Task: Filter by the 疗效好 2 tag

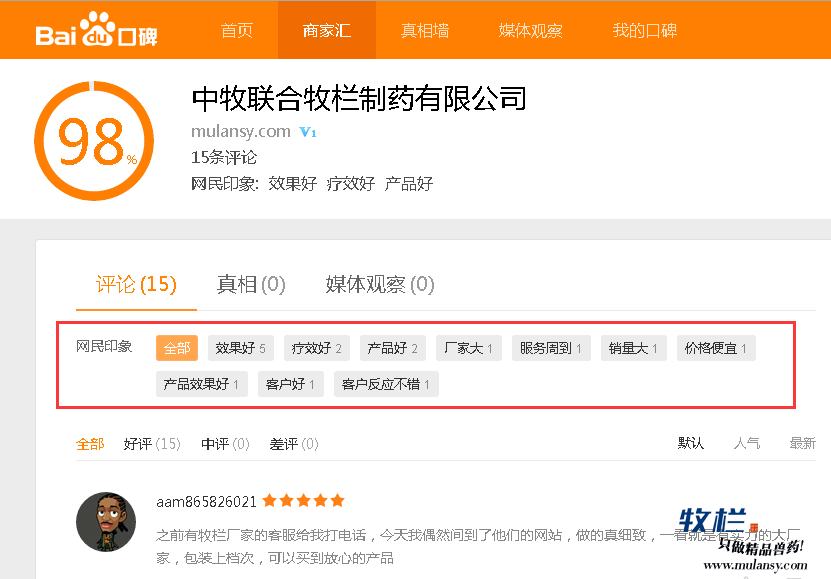Action: coord(316,348)
